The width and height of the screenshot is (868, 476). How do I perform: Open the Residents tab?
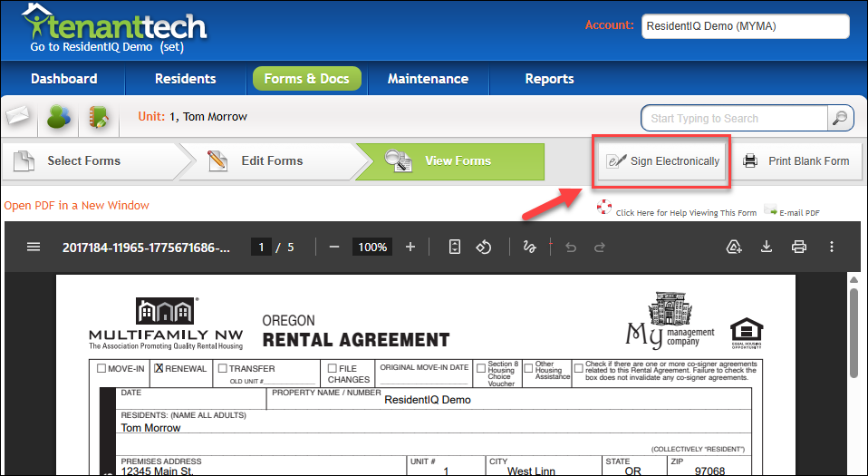[186, 79]
